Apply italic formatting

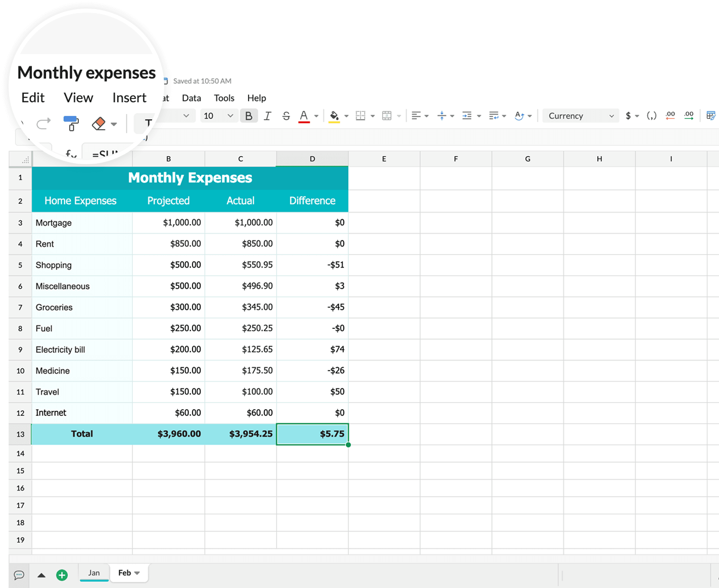coord(267,116)
